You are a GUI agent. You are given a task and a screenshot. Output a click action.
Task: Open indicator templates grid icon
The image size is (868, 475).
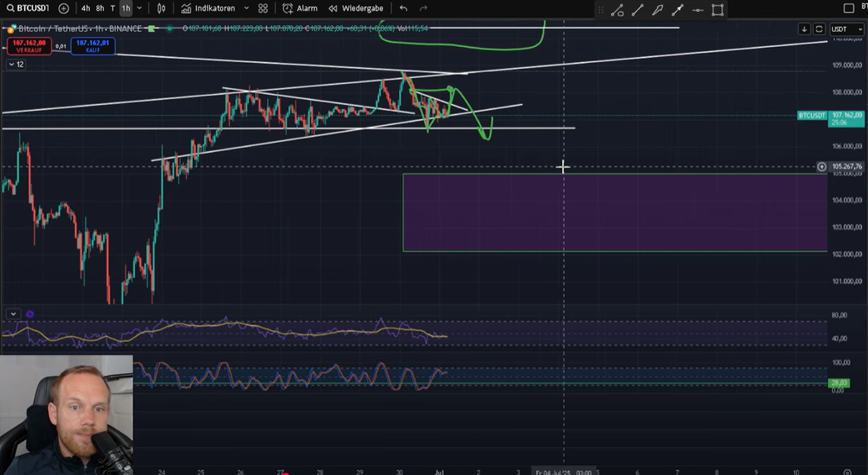(x=263, y=8)
